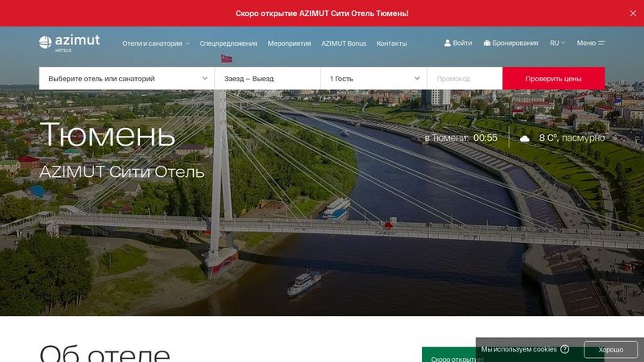Click the Тюмень heading text
Image resolution: width=644 pixels, height=362 pixels.
tap(107, 134)
